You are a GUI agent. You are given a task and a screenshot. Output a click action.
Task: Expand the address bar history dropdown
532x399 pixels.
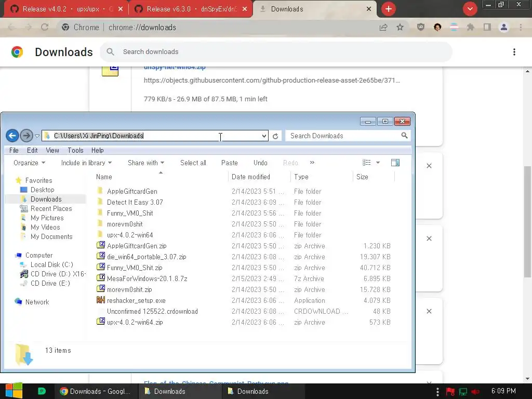[x=264, y=136]
